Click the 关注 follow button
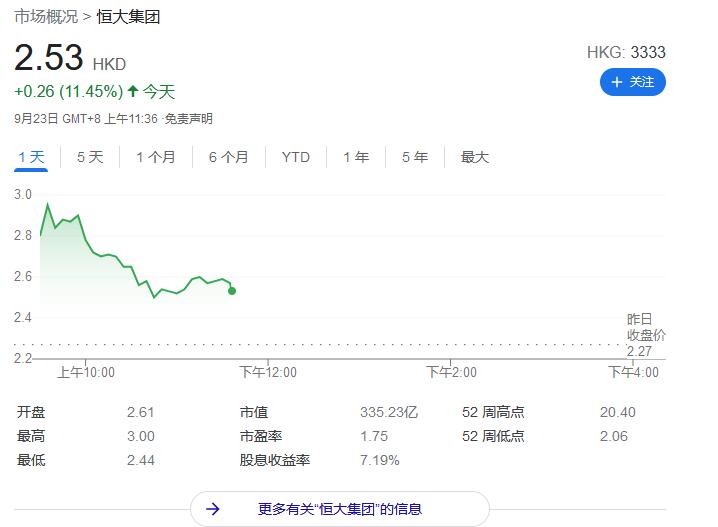Image resolution: width=718 pixels, height=527 pixels. click(x=632, y=82)
